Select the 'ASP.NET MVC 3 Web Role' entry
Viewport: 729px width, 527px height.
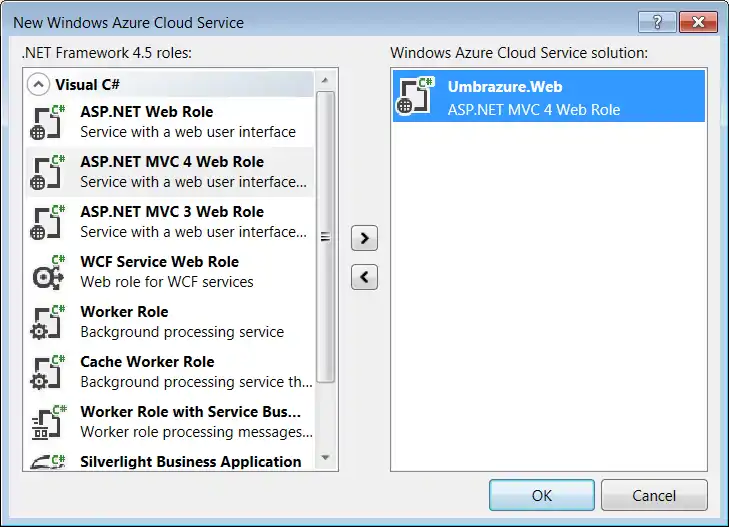pos(170,222)
